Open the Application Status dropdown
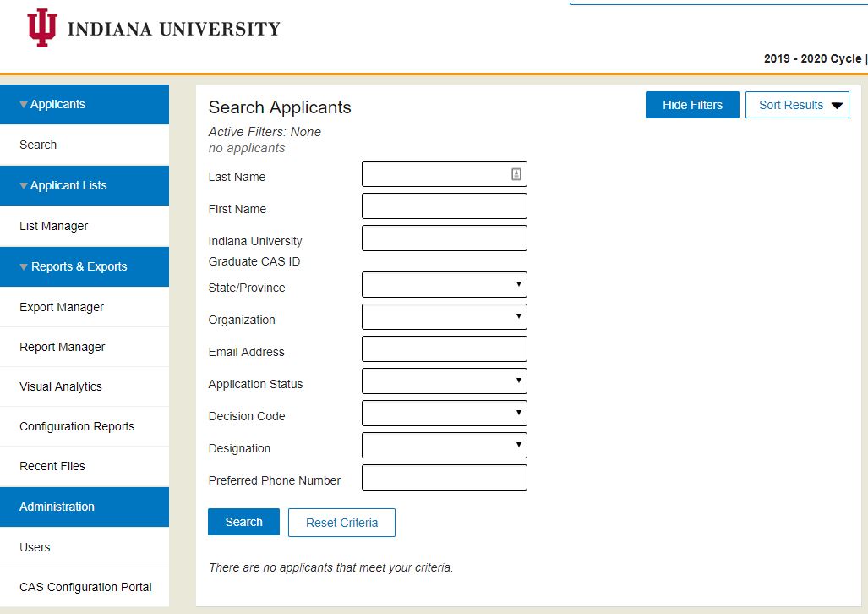 coord(445,381)
